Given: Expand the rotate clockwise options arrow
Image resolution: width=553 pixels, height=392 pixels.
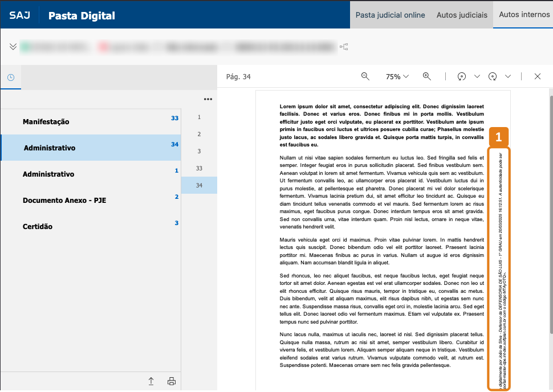Looking at the screenshot, I should pos(508,76).
